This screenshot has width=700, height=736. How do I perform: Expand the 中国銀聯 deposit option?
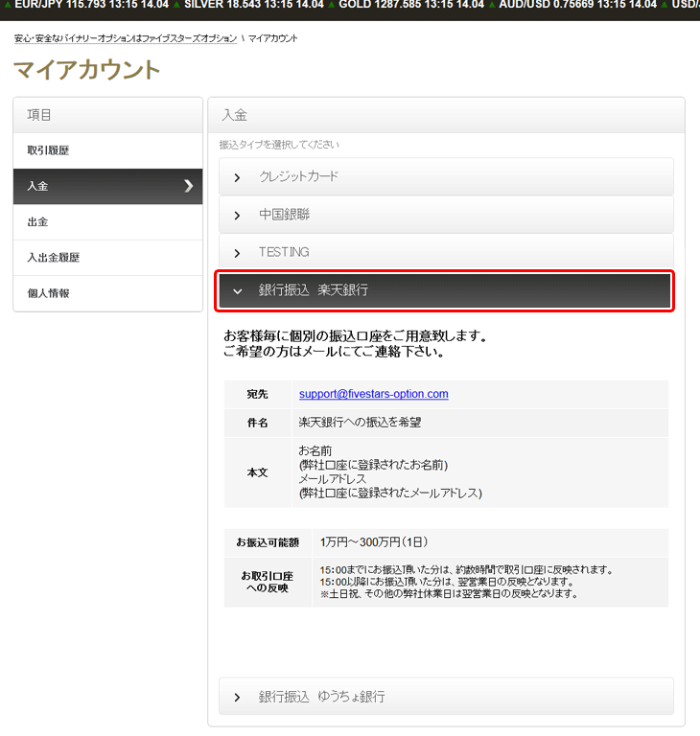[446, 215]
